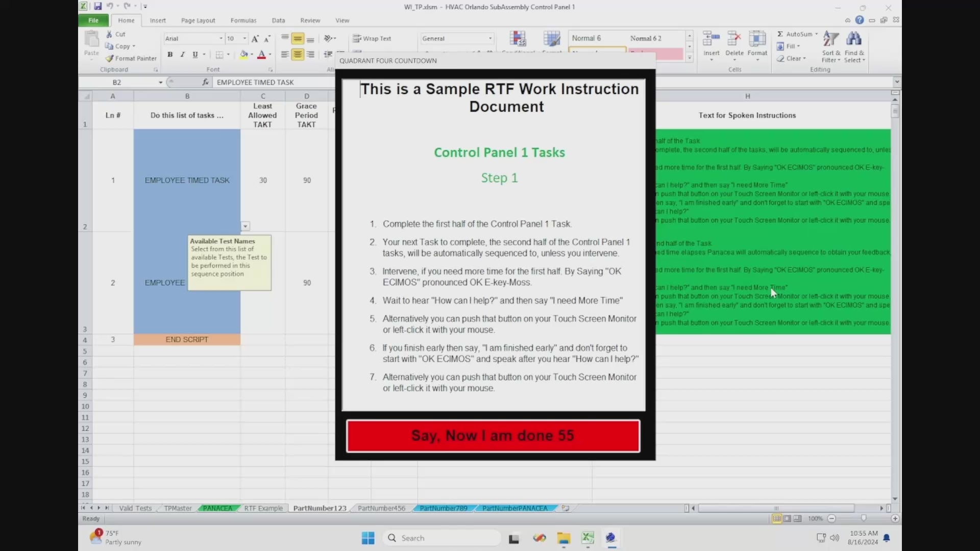Click the Format Cells icon
This screenshot has width=980, height=551.
pyautogui.click(x=757, y=38)
